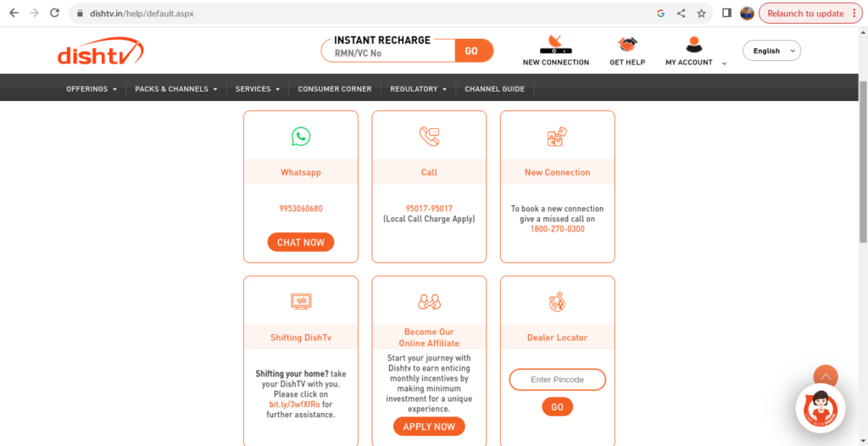The height and width of the screenshot is (446, 868).
Task: Reload the page with refresh icon
Action: click(54, 14)
